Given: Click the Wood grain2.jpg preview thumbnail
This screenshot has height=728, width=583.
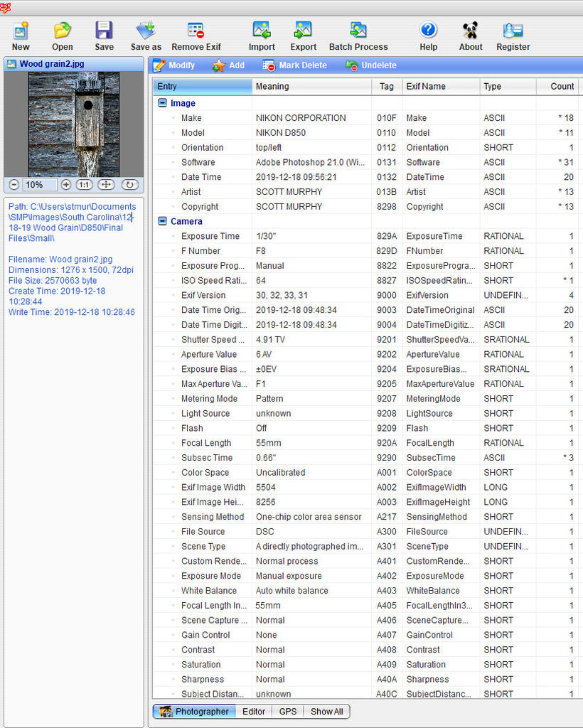Looking at the screenshot, I should coord(73,124).
